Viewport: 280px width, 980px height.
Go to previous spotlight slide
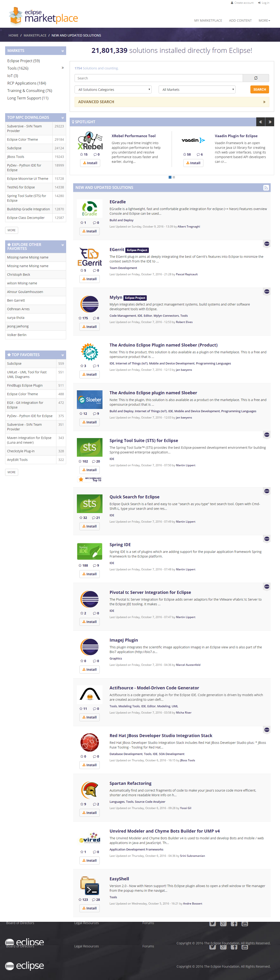261,122
